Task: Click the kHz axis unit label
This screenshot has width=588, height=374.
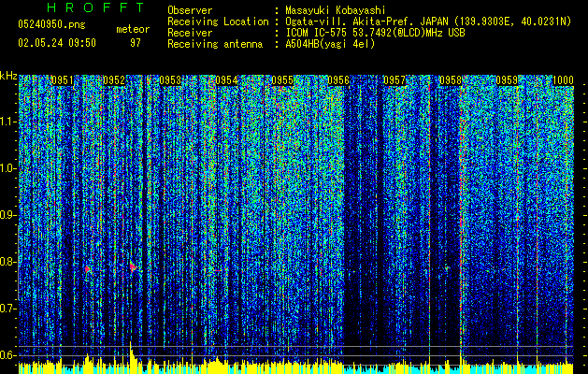Action: 8,76
